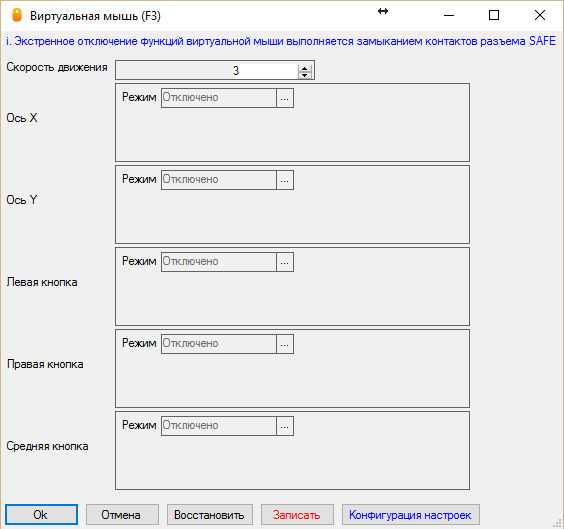Click the Средняя кнопка Режим field

point(219,426)
